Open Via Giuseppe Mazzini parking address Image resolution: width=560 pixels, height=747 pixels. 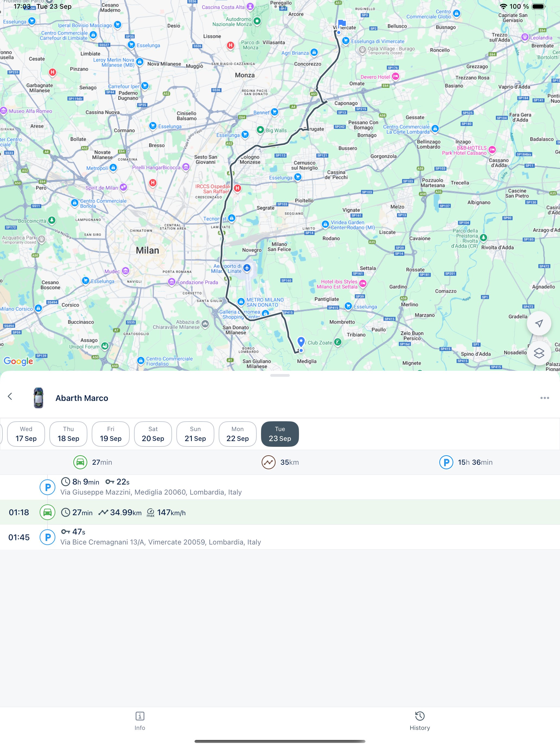pyautogui.click(x=151, y=492)
